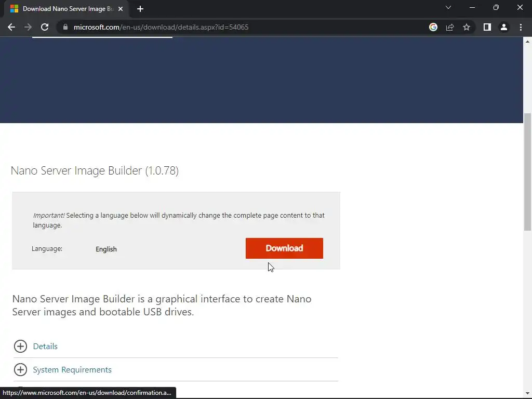Open the profile avatar menu
Screen dimensions: 532x399
tap(504, 27)
